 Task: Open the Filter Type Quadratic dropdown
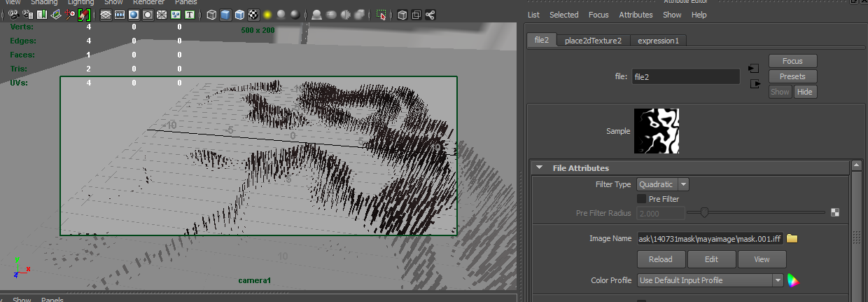(x=662, y=184)
